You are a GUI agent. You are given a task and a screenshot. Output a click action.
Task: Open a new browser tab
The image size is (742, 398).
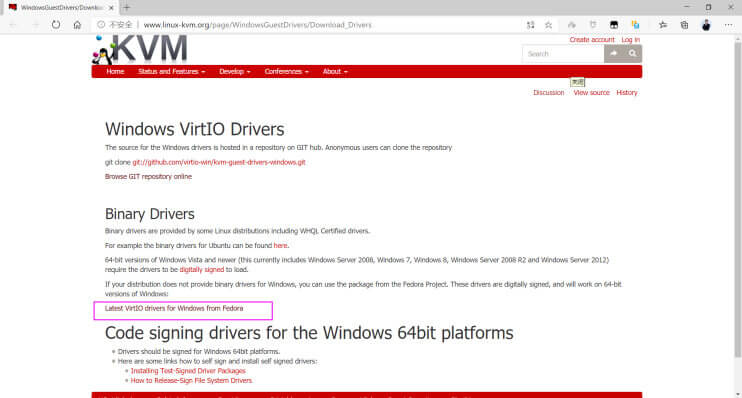click(x=126, y=8)
